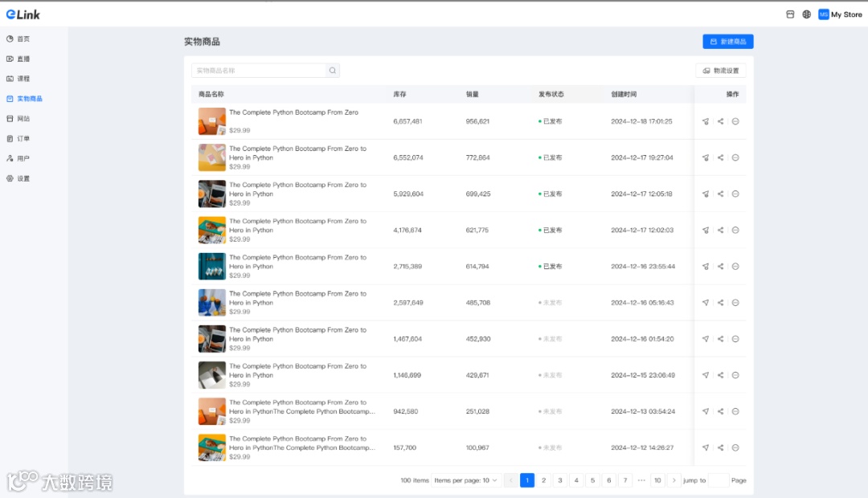
Task: Go to page 3
Action: tap(559, 480)
